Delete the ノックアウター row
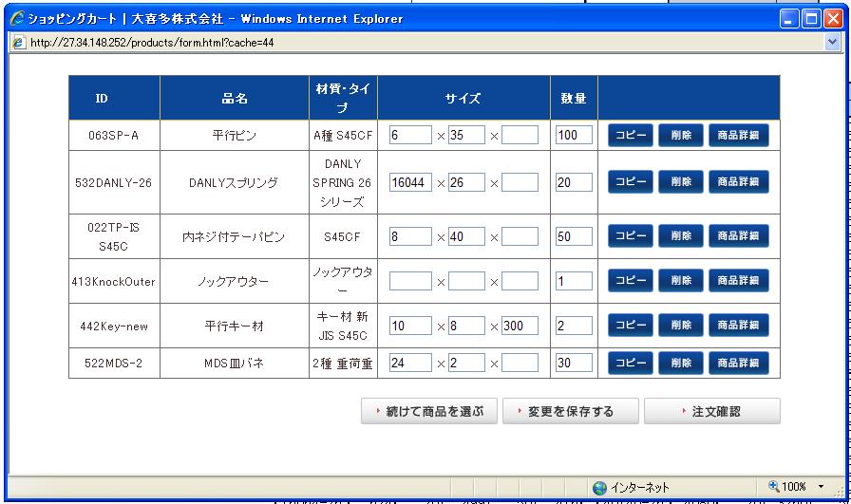 coord(681,281)
